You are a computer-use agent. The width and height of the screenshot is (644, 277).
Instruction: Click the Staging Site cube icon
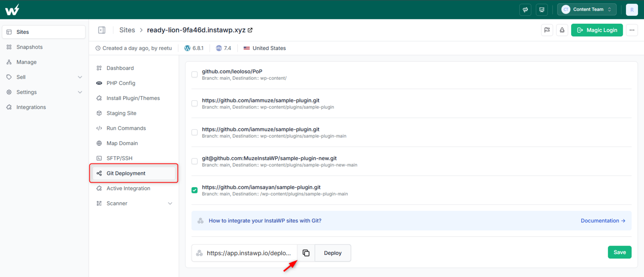pos(99,113)
